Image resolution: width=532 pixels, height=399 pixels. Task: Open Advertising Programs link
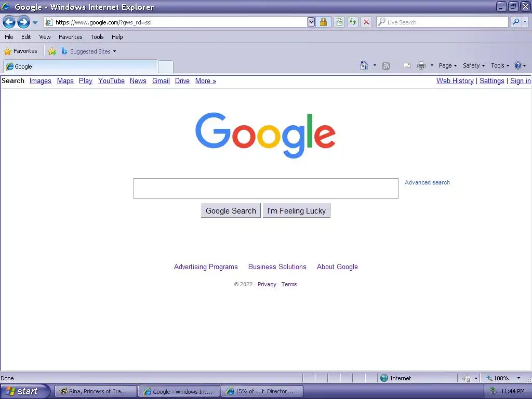click(x=206, y=267)
